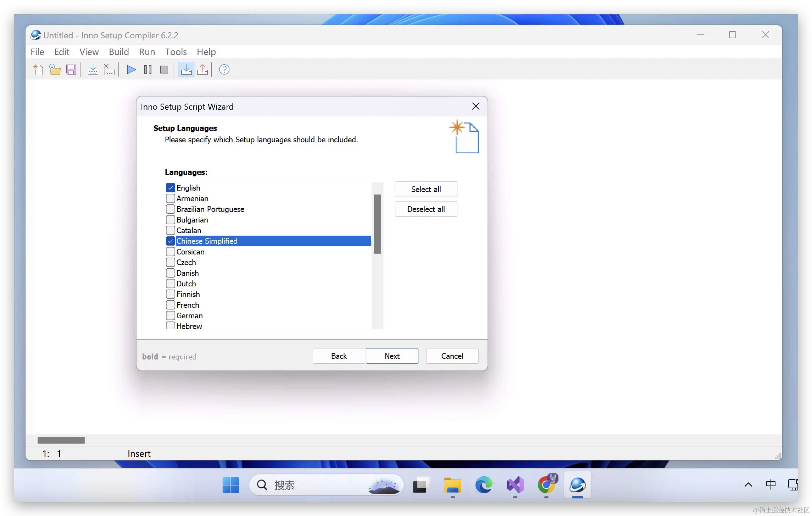
Task: Click the taskbar search box
Action: 327,485
